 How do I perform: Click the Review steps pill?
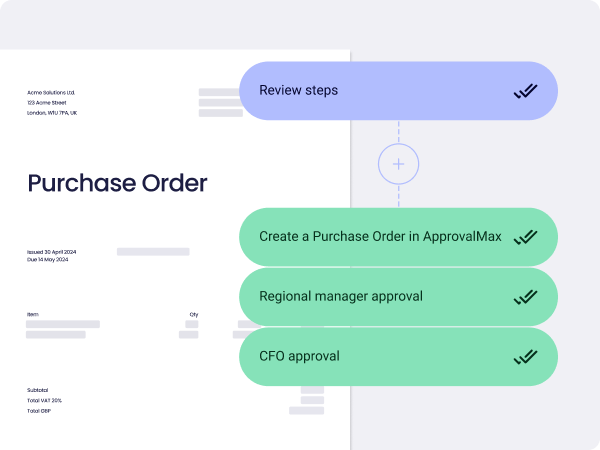398,91
